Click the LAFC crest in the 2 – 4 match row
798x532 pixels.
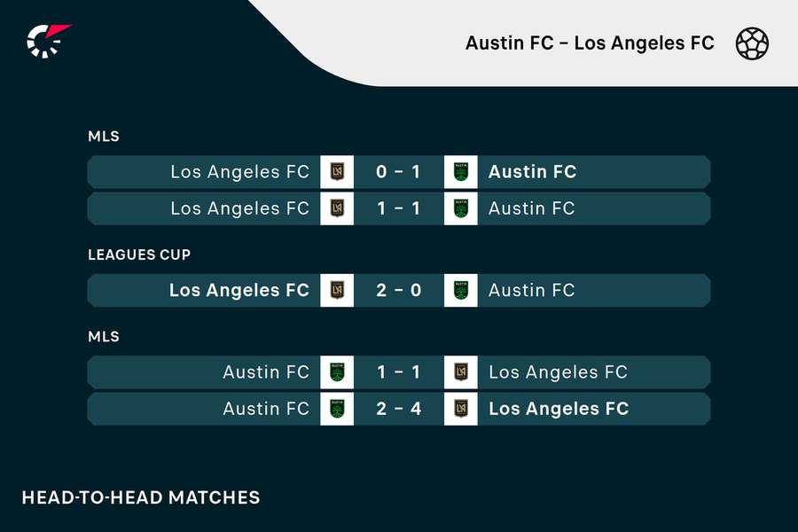(x=461, y=409)
